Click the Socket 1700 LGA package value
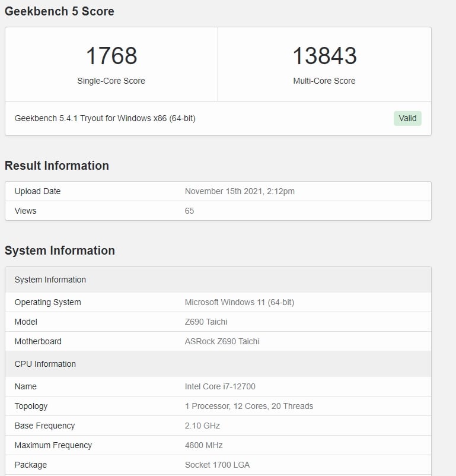 (217, 465)
